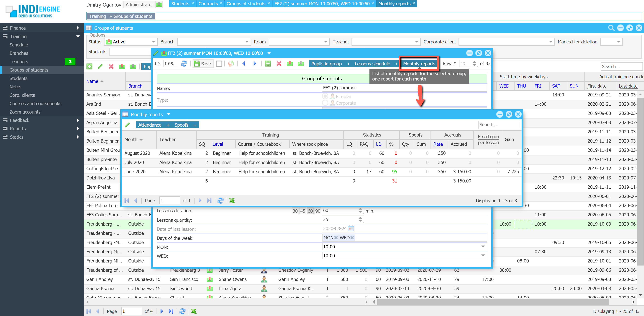
Task: Set lesson duration to 45 minutes
Action: (303, 211)
